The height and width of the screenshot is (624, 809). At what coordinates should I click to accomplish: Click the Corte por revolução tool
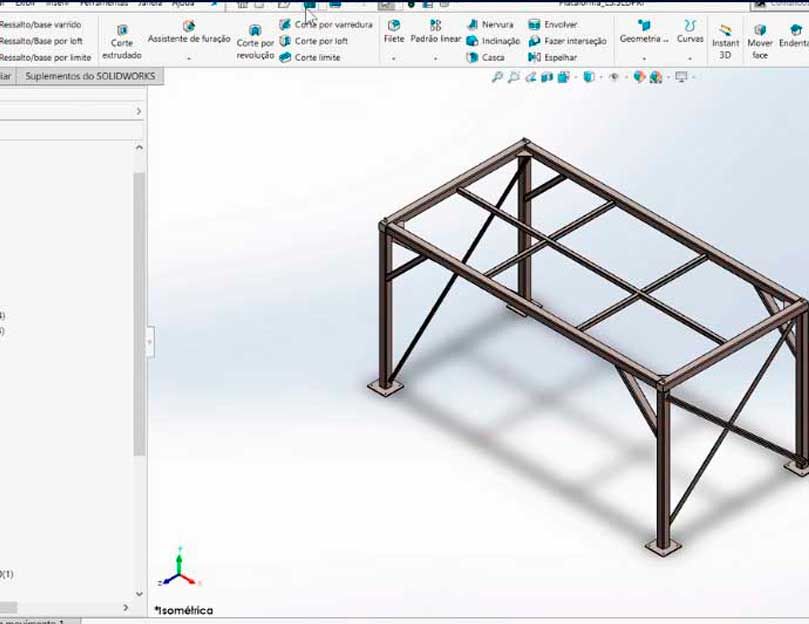[x=255, y=42]
